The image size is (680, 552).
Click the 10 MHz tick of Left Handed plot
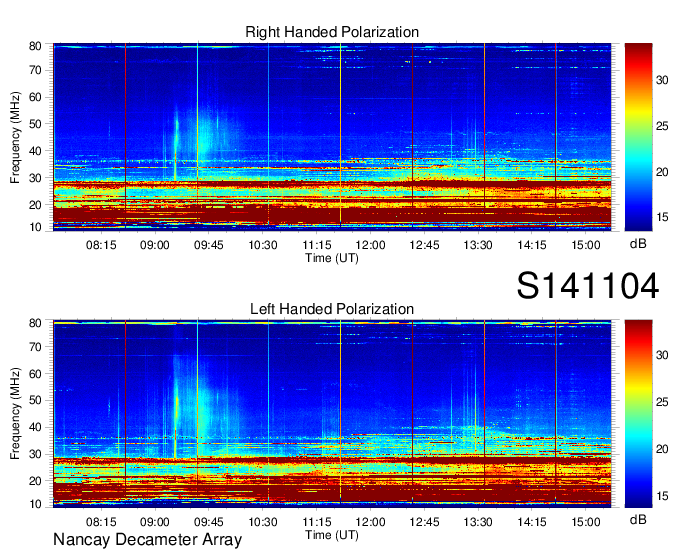point(35,504)
